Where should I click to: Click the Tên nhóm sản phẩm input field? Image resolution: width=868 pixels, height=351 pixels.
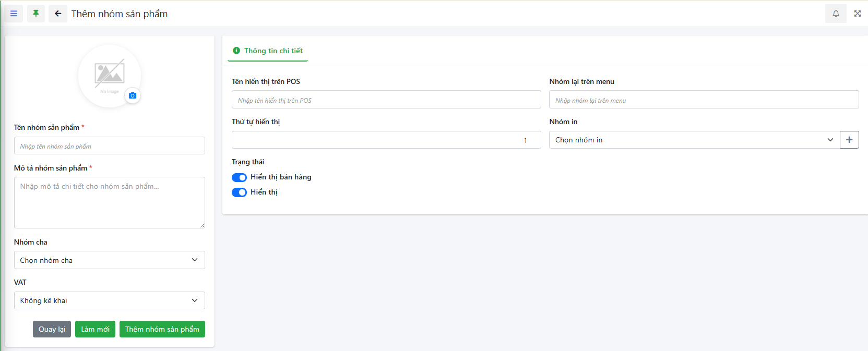coord(109,146)
